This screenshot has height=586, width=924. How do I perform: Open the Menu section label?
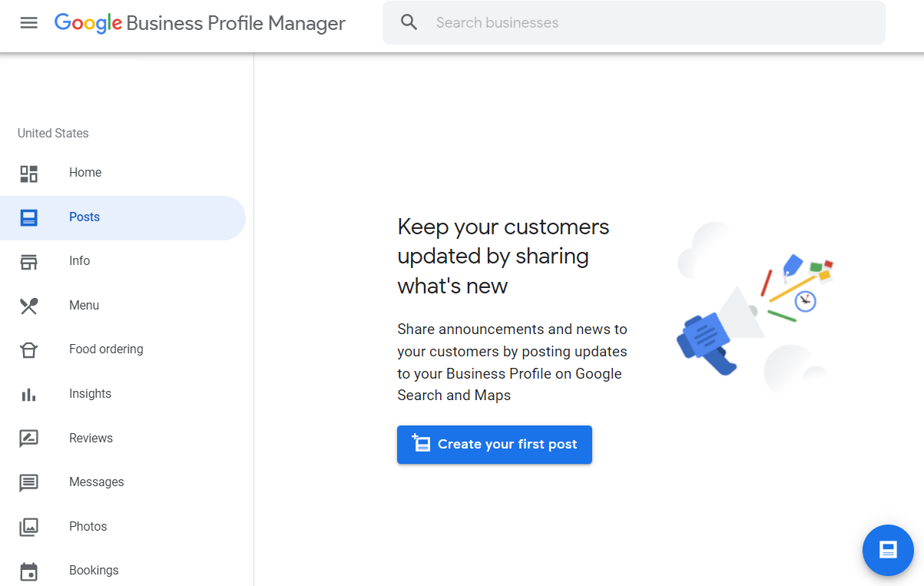pos(84,306)
